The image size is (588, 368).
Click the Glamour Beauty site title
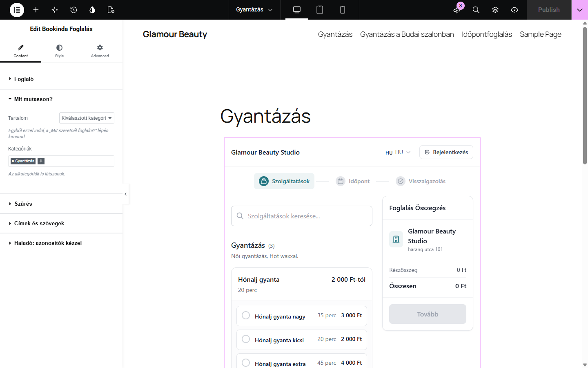point(175,34)
